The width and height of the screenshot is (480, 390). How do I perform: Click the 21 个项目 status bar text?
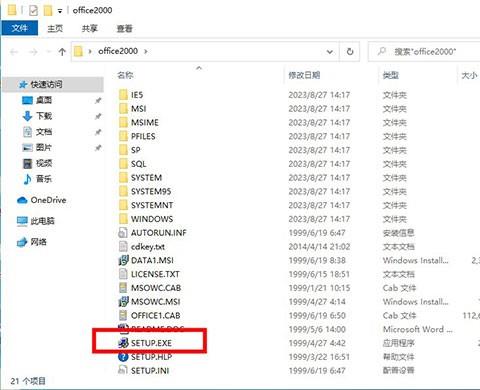pos(28,381)
